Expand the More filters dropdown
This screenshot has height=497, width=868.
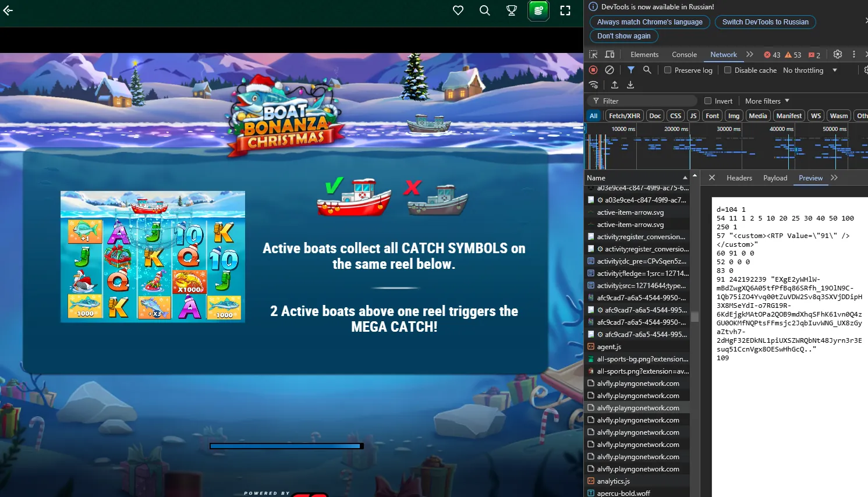767,101
